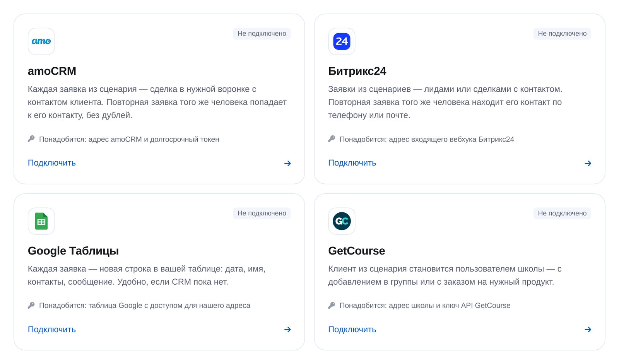Open Подключить link for Google Таблицы
Viewport: 619px width, 364px height.
[52, 330]
